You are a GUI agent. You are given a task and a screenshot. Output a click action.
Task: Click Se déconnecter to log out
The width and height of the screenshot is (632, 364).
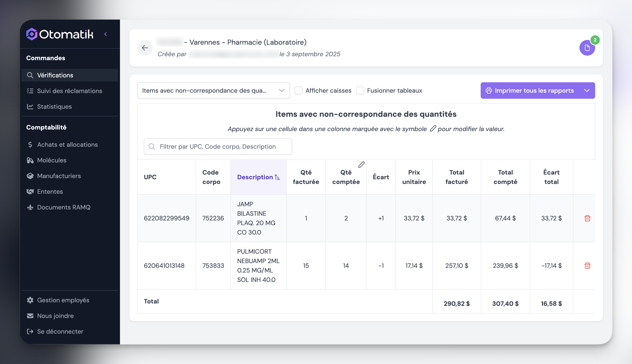(x=60, y=331)
